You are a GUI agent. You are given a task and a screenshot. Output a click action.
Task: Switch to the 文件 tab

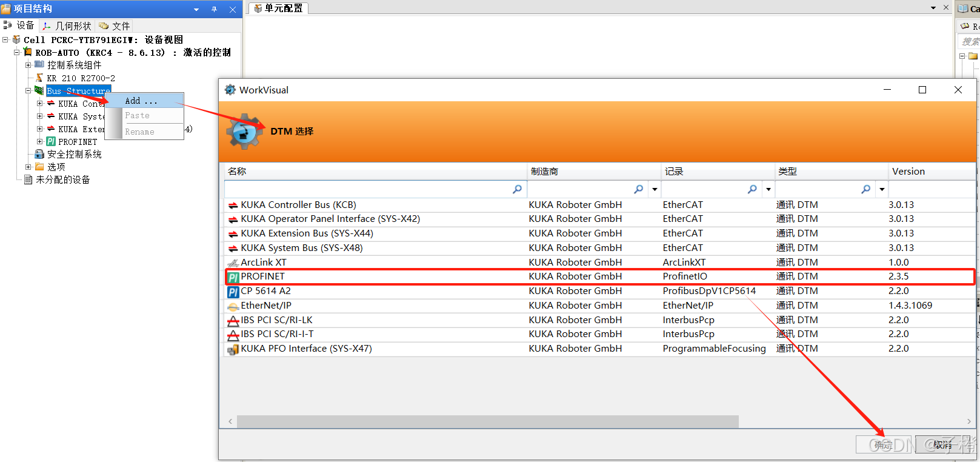click(x=114, y=25)
